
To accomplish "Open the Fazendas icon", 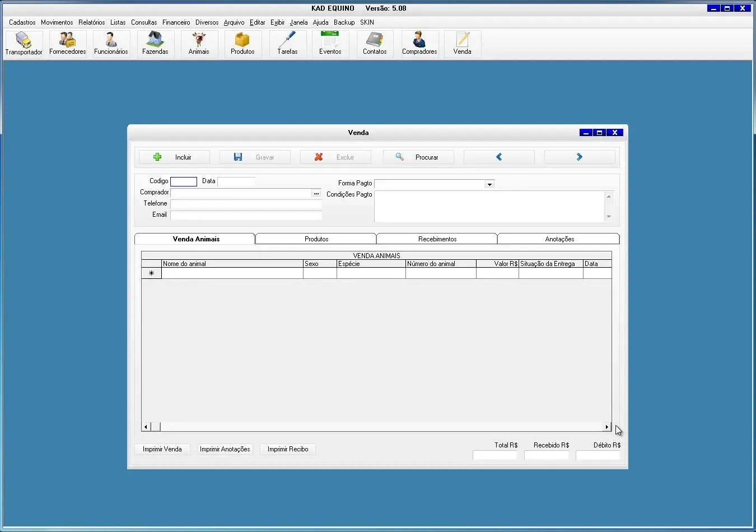I will point(155,44).
